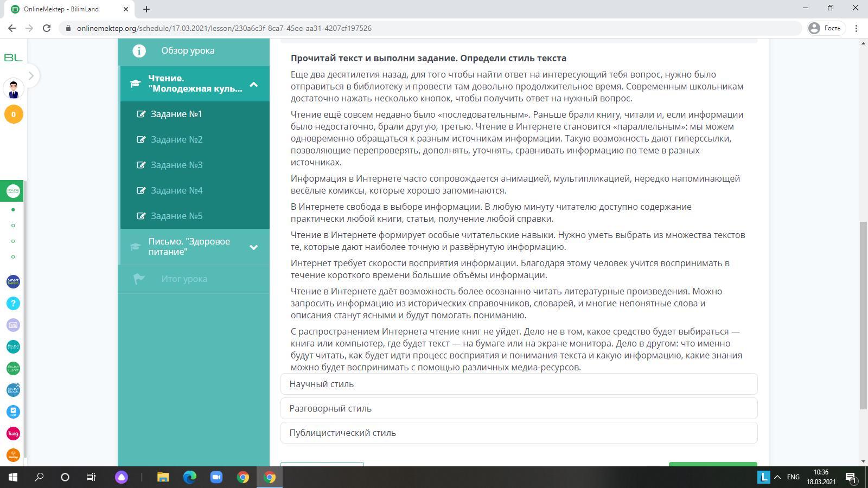Open the Twig pink sidebar icon
The height and width of the screenshot is (488, 868).
(x=13, y=433)
